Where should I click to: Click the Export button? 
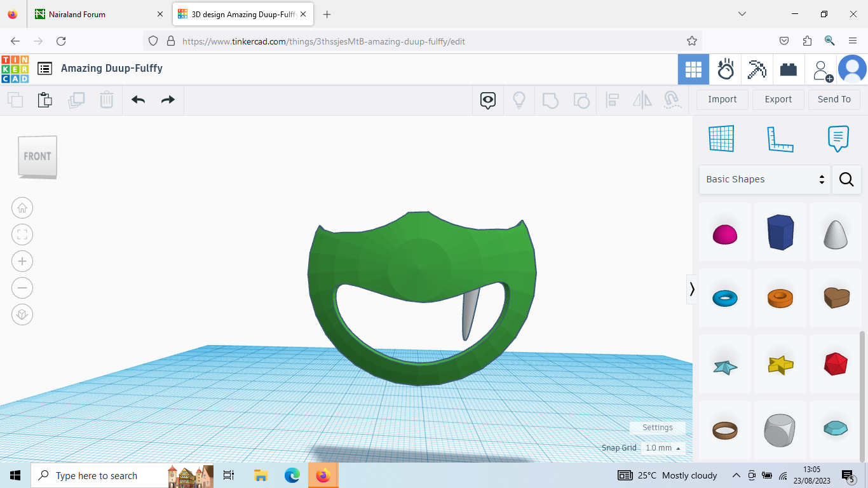click(x=778, y=99)
